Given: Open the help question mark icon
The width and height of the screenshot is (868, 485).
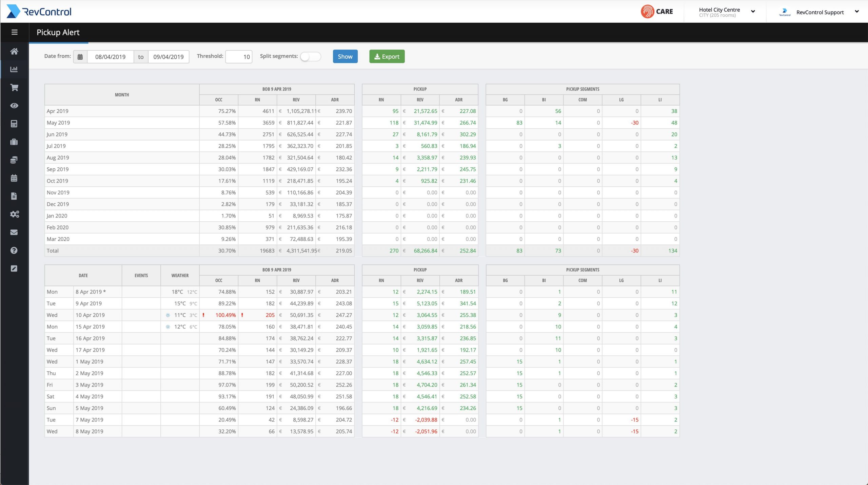Looking at the screenshot, I should (14, 250).
